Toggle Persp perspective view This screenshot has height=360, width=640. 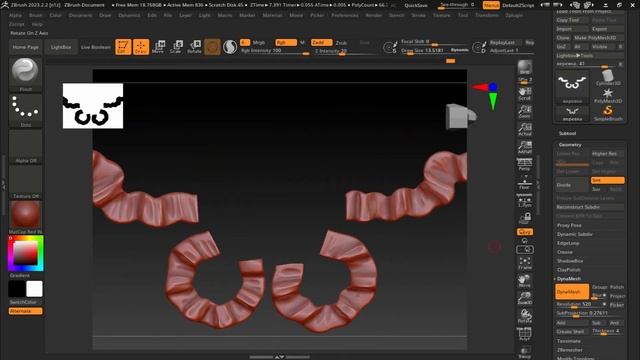click(x=524, y=164)
